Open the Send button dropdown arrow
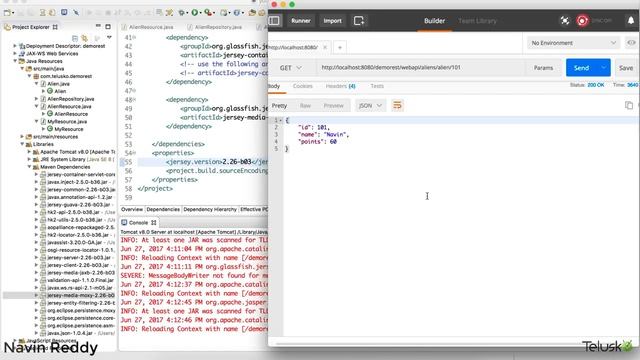The width and height of the screenshot is (640, 360). click(x=603, y=67)
